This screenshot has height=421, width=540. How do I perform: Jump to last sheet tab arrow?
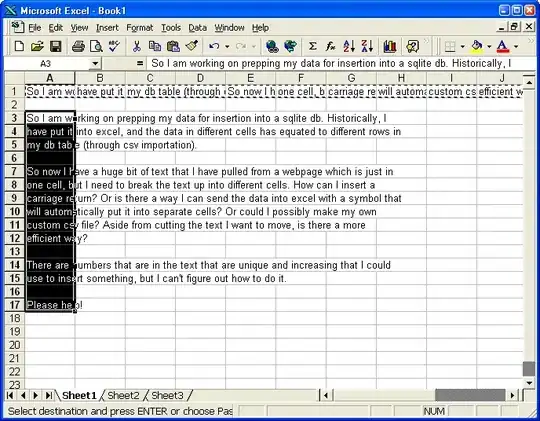click(x=49, y=396)
